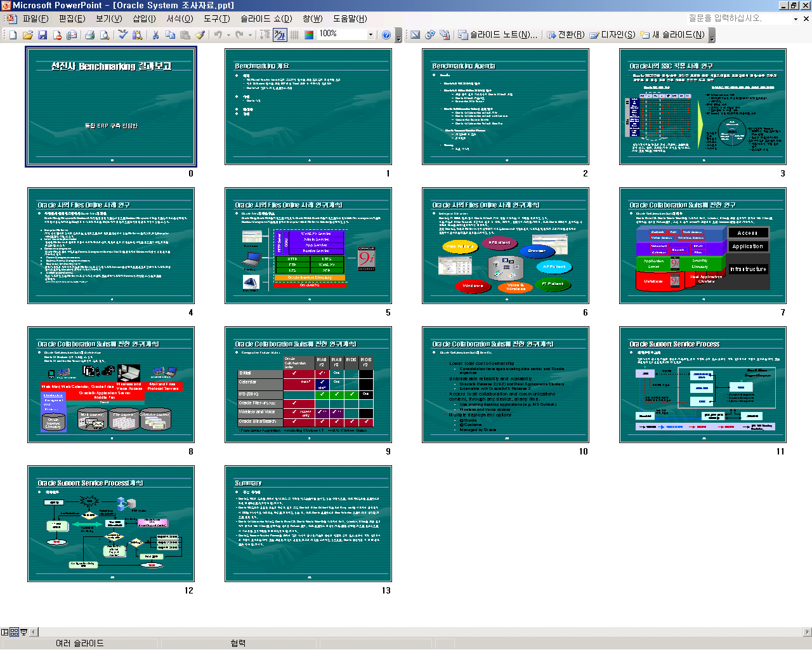Click the Copy icon in toolbar
The width and height of the screenshot is (812, 650).
tap(171, 35)
